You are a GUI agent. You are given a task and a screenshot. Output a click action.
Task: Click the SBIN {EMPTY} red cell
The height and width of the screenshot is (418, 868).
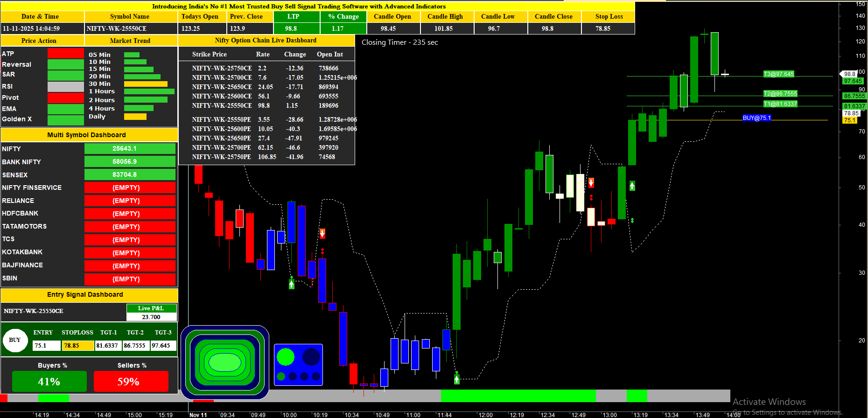tap(130, 279)
